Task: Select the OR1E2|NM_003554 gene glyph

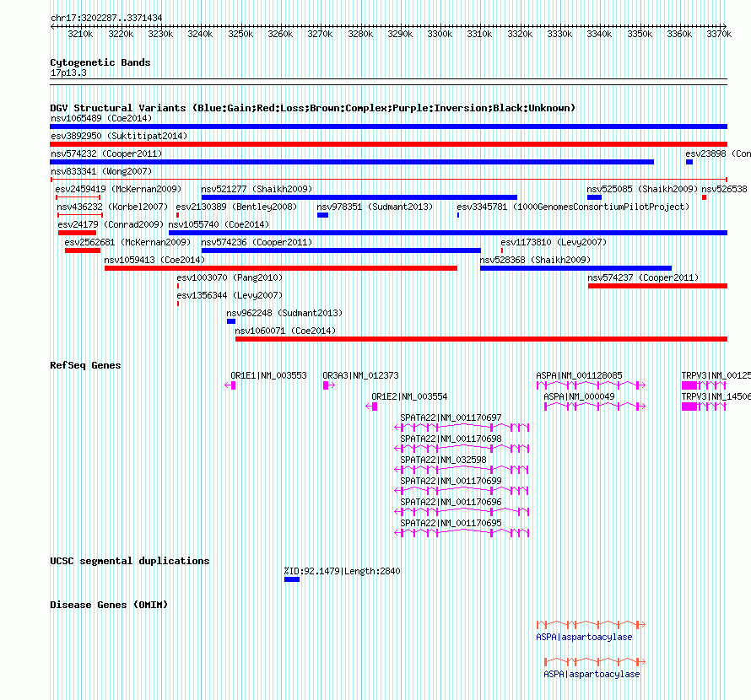Action: (371, 407)
